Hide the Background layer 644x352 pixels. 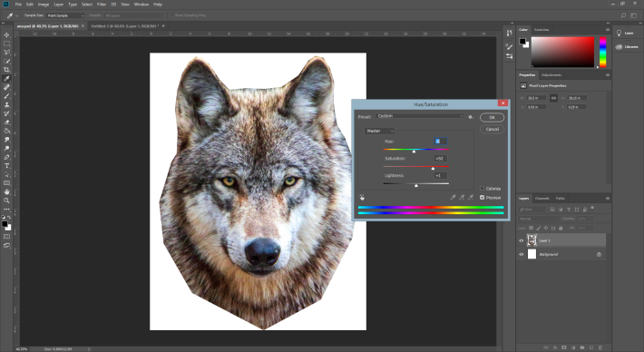coord(522,254)
